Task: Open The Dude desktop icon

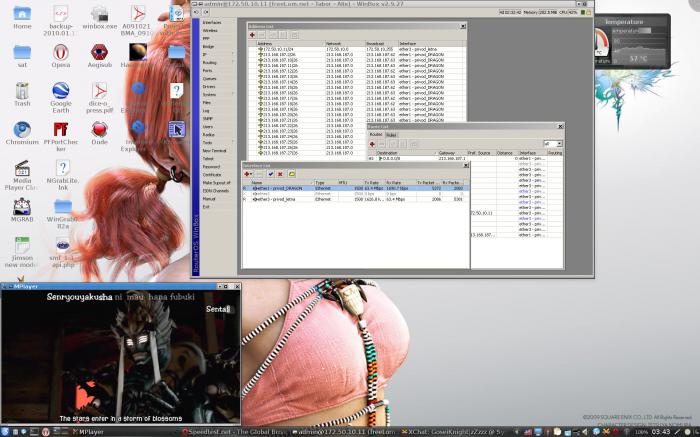Action: 99,133
